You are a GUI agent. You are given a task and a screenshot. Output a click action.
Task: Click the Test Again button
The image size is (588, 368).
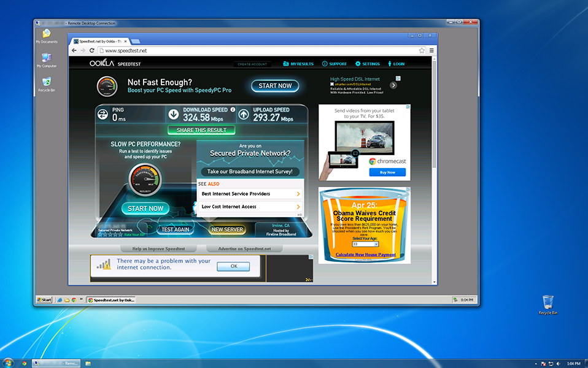point(175,230)
